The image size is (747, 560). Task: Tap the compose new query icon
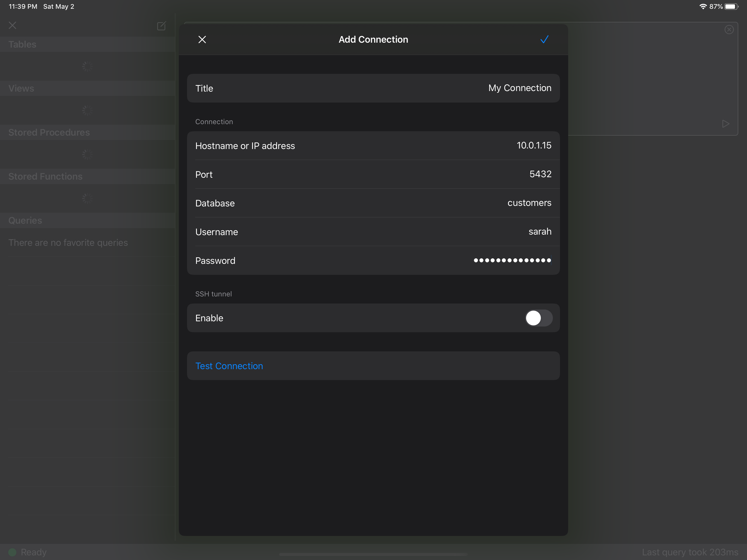pyautogui.click(x=161, y=26)
